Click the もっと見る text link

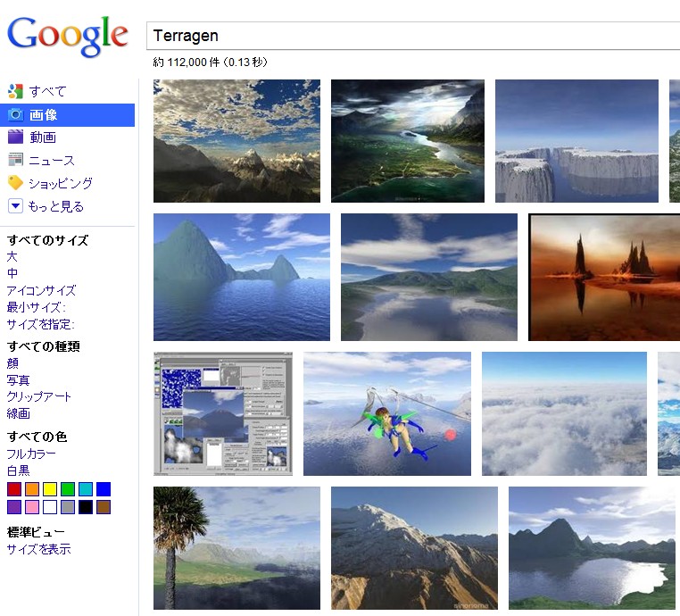[56, 206]
